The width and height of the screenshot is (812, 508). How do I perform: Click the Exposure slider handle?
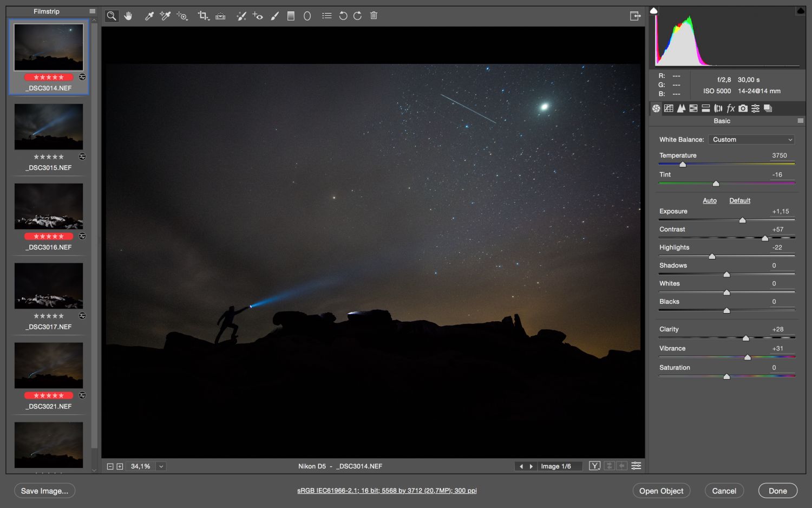(743, 220)
